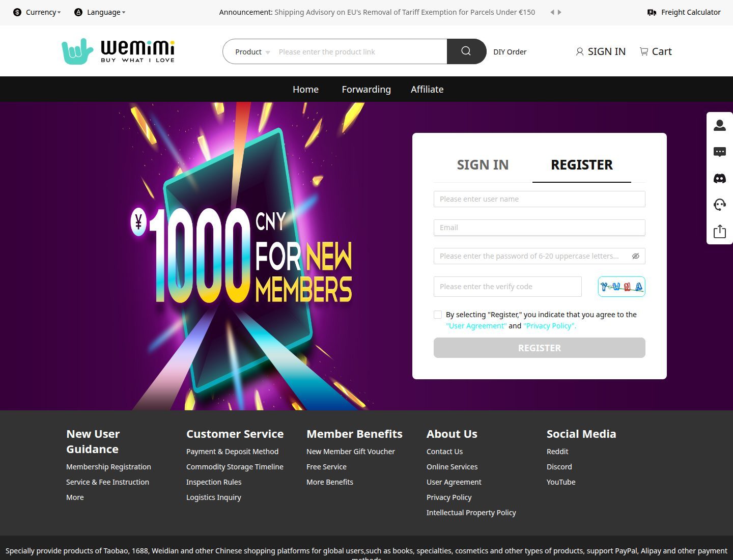Open the Freight Calculator truck icon
The image size is (733, 560).
tap(652, 12)
